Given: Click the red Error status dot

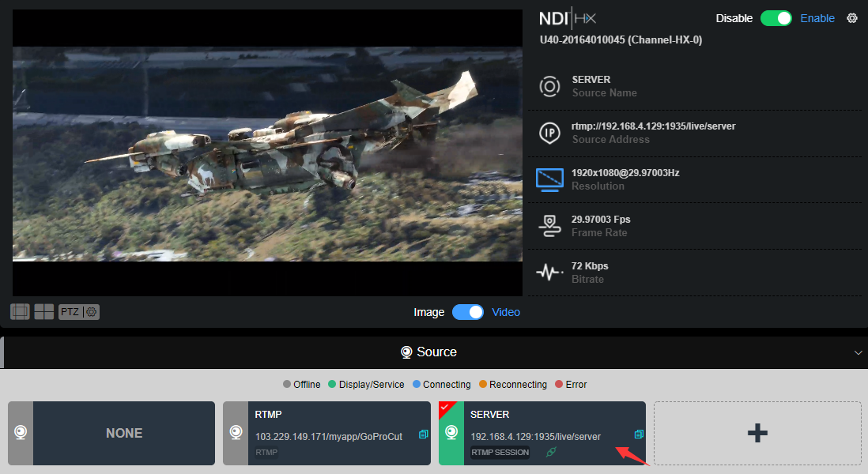Looking at the screenshot, I should 559,384.
